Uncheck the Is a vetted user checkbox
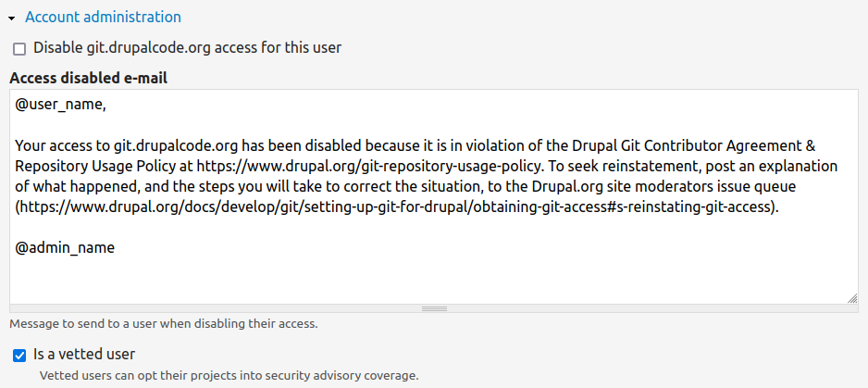Screen dimensions: 868x388 point(19,355)
